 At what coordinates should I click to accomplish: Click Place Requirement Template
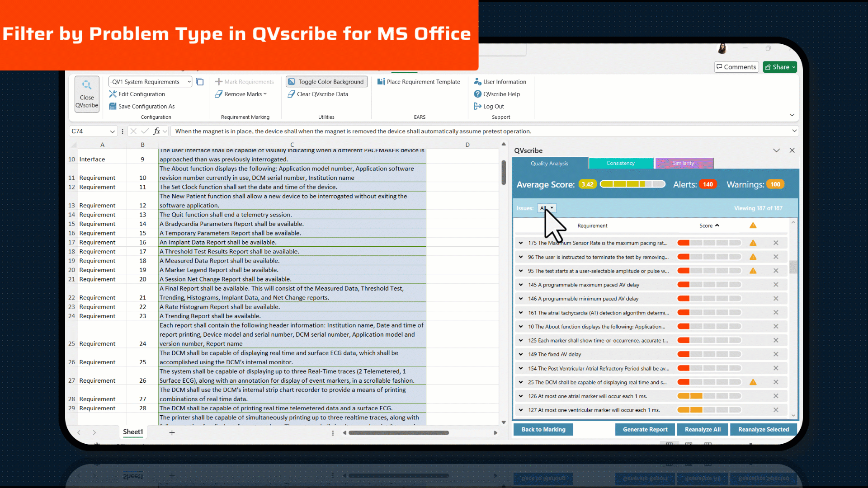(419, 82)
